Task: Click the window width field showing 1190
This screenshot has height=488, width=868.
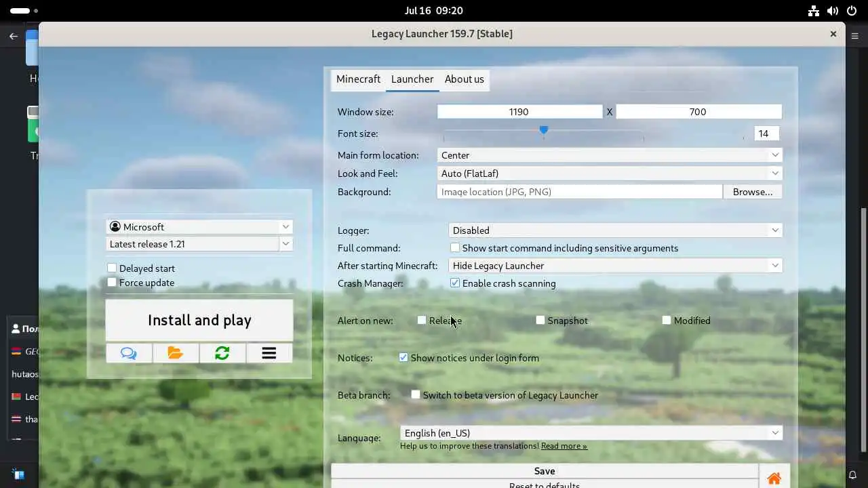Action: pyautogui.click(x=519, y=112)
